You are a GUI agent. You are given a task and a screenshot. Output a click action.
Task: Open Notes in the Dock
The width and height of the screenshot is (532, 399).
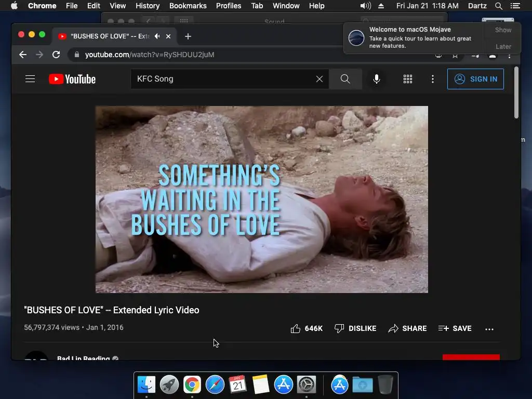261,385
